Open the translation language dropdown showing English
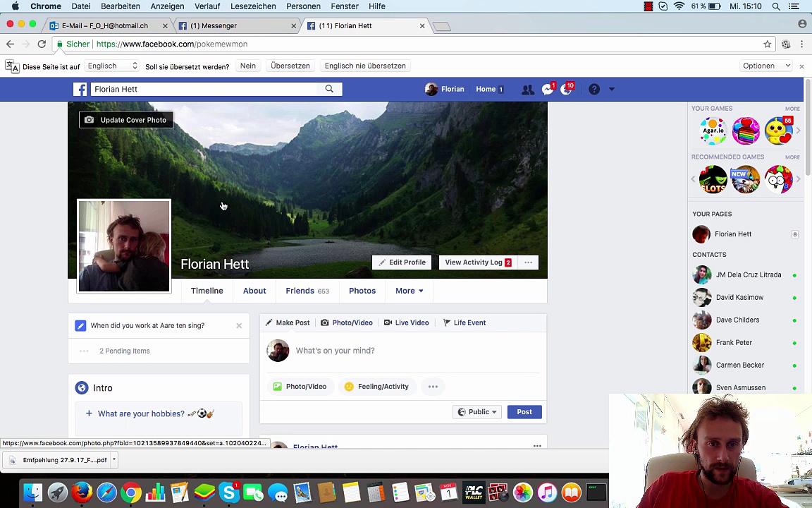Image resolution: width=812 pixels, height=508 pixels. 113,66
